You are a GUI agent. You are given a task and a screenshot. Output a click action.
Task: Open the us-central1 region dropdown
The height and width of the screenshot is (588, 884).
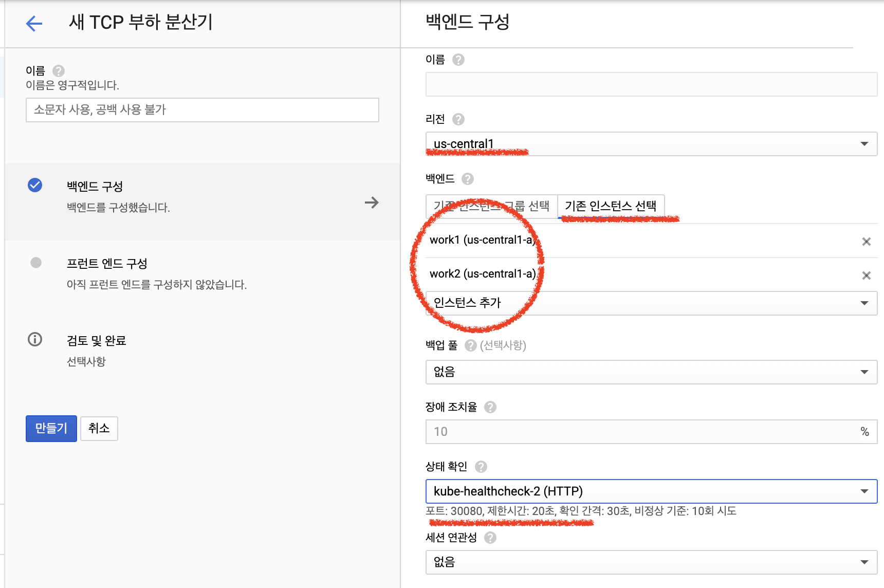pos(651,144)
